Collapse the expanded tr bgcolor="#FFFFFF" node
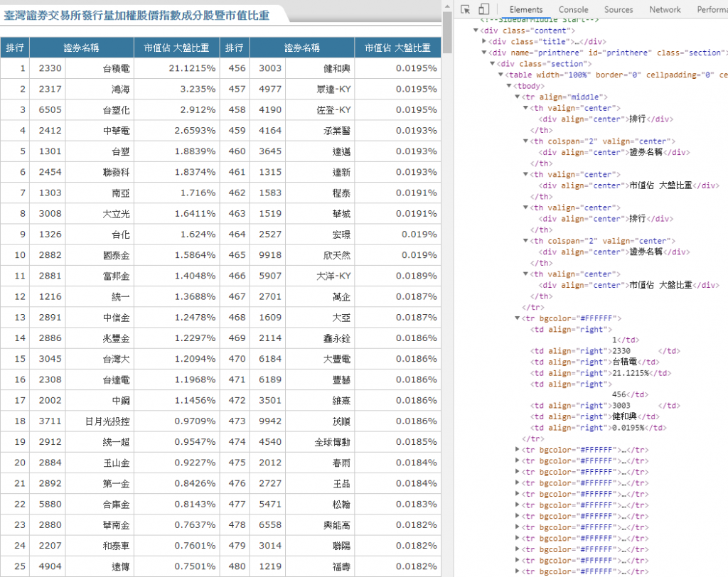Screen dimensions: 728x577 point(518,318)
